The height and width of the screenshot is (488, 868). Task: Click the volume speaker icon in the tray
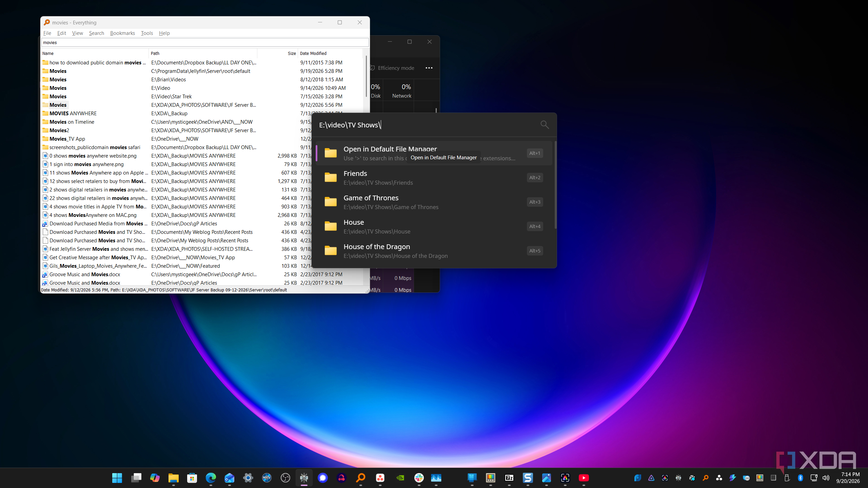point(826,478)
